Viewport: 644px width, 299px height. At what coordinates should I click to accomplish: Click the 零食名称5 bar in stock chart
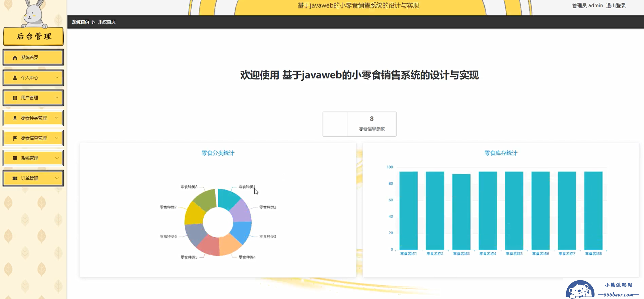point(514,211)
